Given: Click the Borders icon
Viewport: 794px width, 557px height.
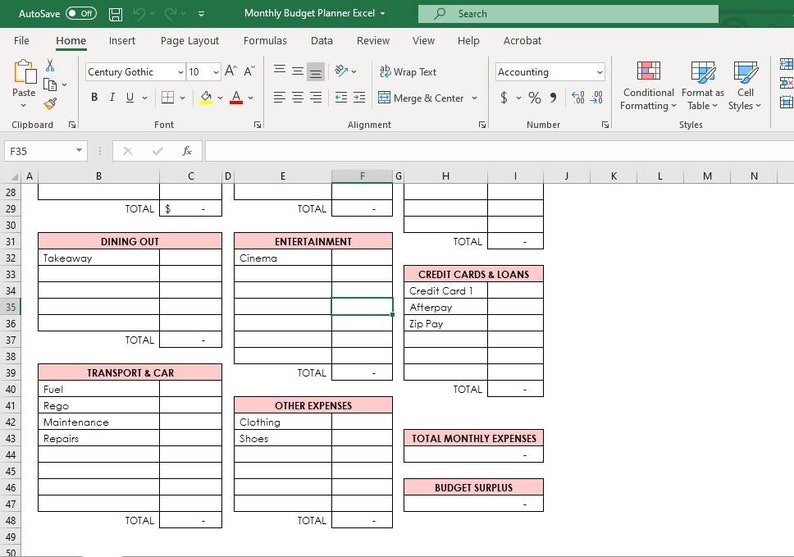Looking at the screenshot, I should click(x=168, y=97).
